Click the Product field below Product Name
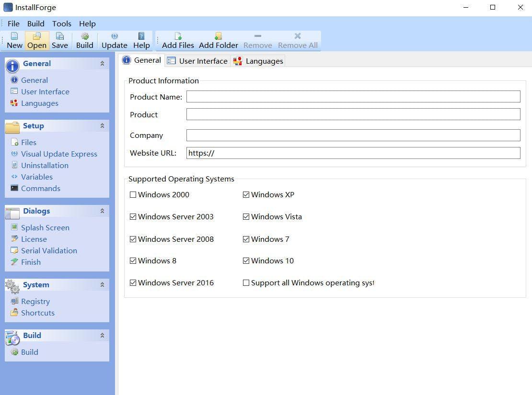The width and height of the screenshot is (532, 395). [353, 114]
